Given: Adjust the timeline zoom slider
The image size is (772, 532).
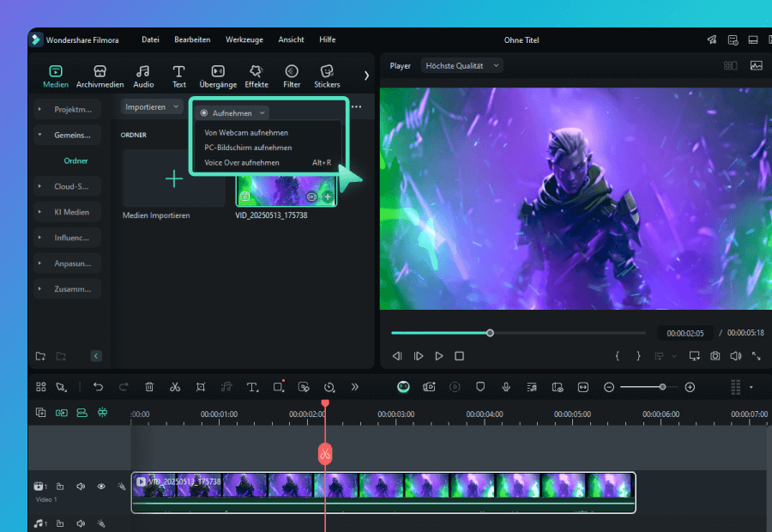Looking at the screenshot, I should pos(663,387).
